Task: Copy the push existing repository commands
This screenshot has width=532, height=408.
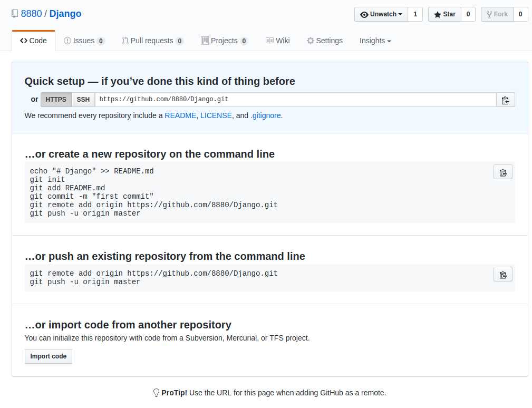Action: click(503, 275)
